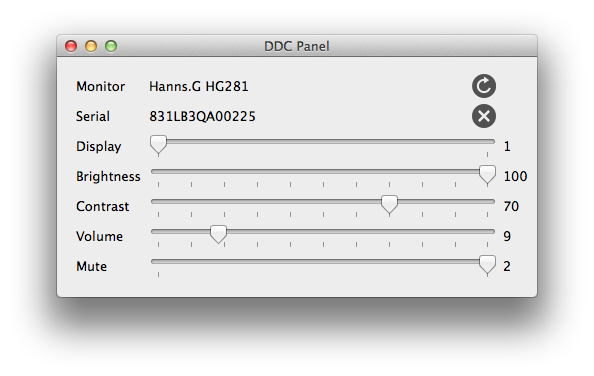The image size is (594, 376).
Task: Click the Volume slider knob
Action: point(218,234)
